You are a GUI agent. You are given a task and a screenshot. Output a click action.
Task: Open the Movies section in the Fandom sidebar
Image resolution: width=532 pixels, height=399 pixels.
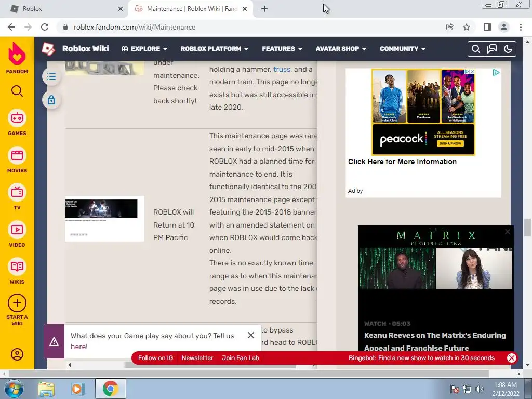[x=17, y=160]
